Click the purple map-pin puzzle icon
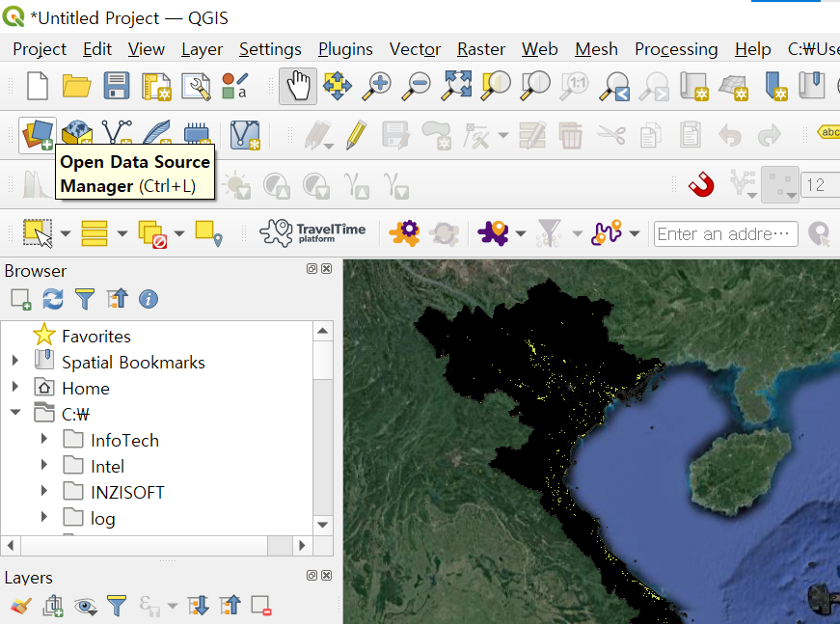The image size is (840, 624). coord(493,233)
